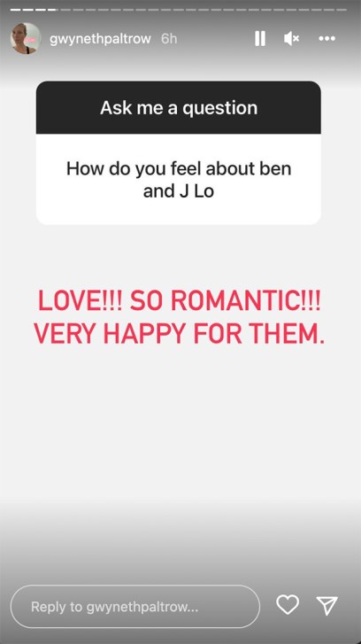The width and height of the screenshot is (361, 644).
Task: Tap the Ask me a question header
Action: (x=179, y=107)
